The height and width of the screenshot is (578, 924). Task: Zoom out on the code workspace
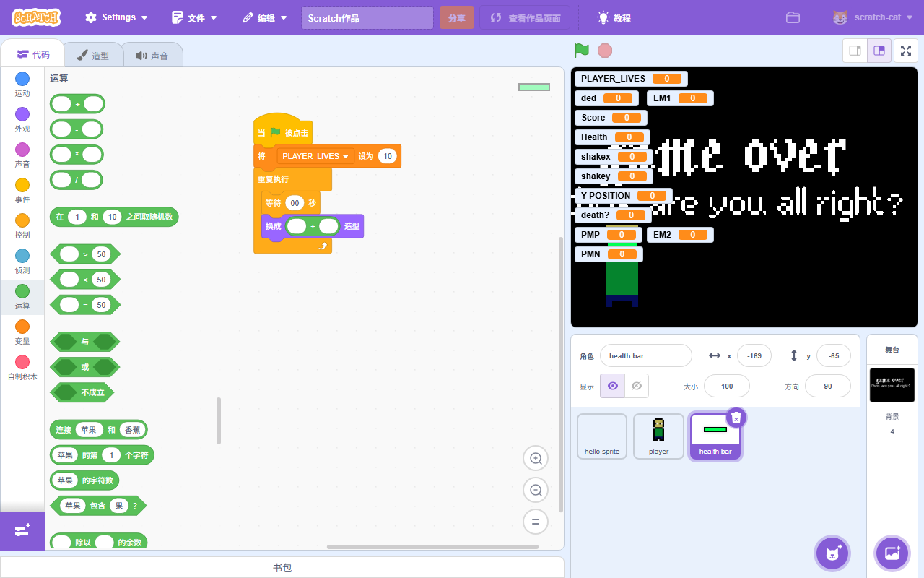[x=536, y=491]
